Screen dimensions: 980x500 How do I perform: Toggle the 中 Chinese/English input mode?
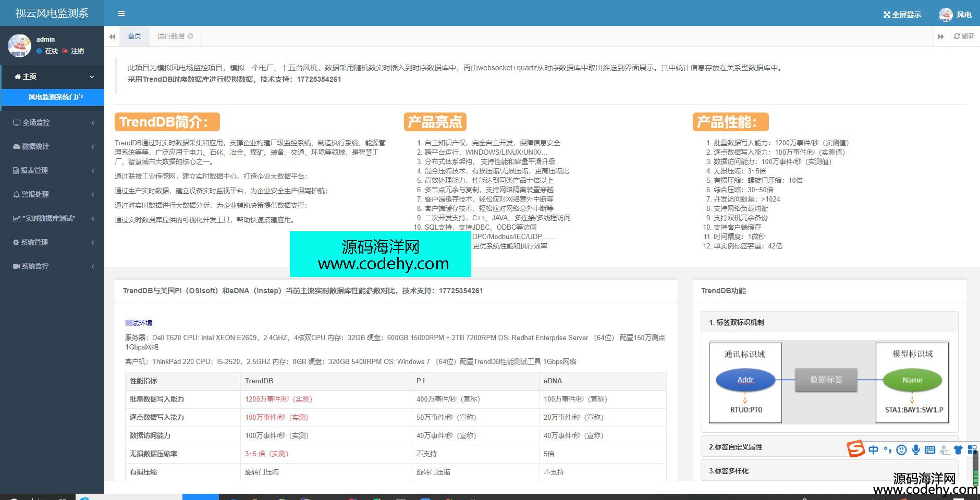coord(873,450)
